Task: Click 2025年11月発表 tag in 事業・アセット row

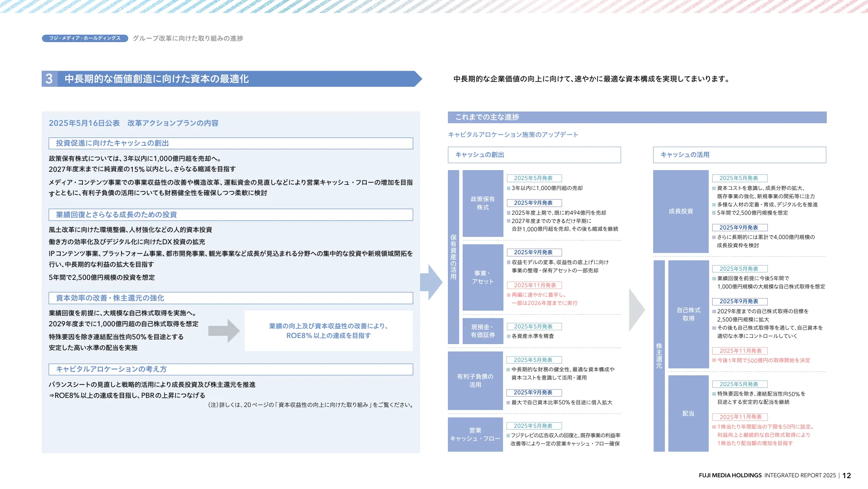Action: (x=535, y=286)
